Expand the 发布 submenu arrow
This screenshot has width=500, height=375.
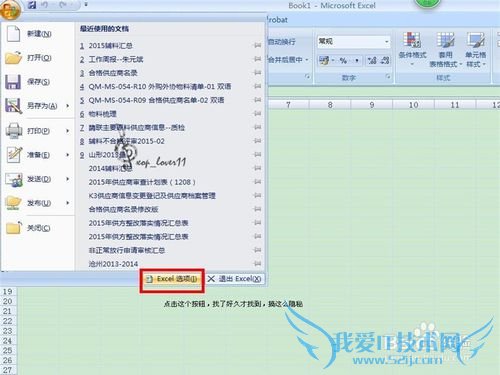(x=68, y=203)
